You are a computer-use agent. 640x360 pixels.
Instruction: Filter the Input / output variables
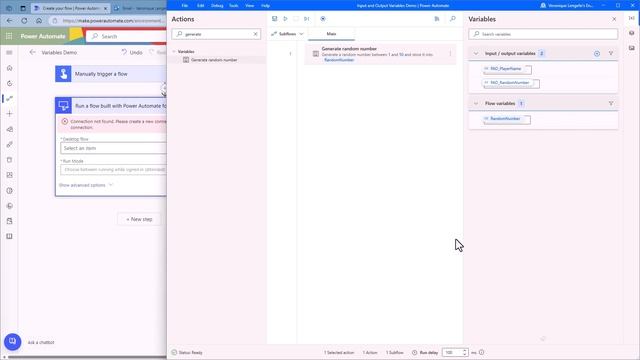point(611,53)
